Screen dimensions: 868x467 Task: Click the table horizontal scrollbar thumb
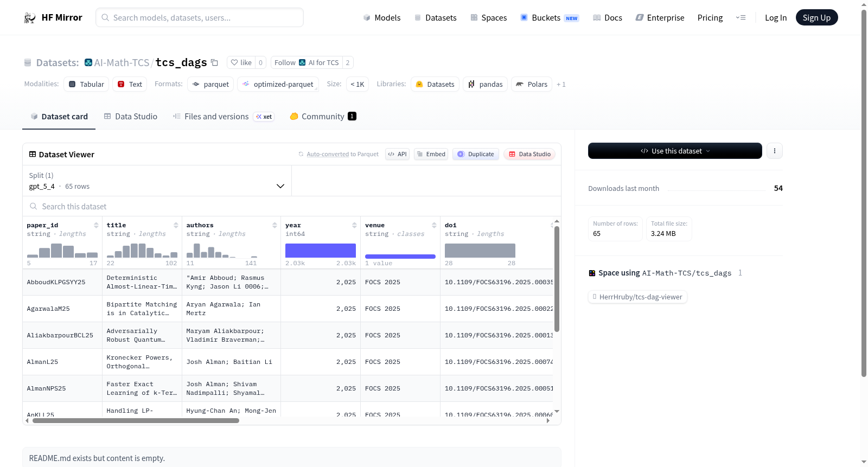pyautogui.click(x=136, y=420)
